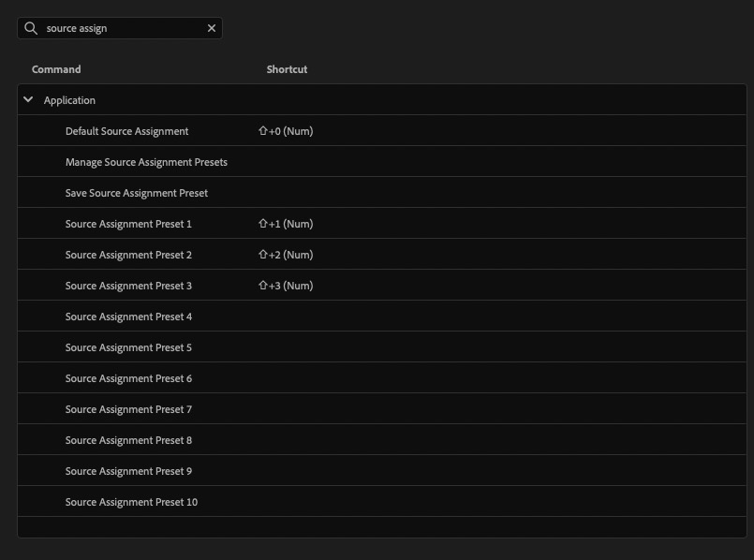This screenshot has width=754, height=560.
Task: Select the Application group row
Action: click(382, 100)
